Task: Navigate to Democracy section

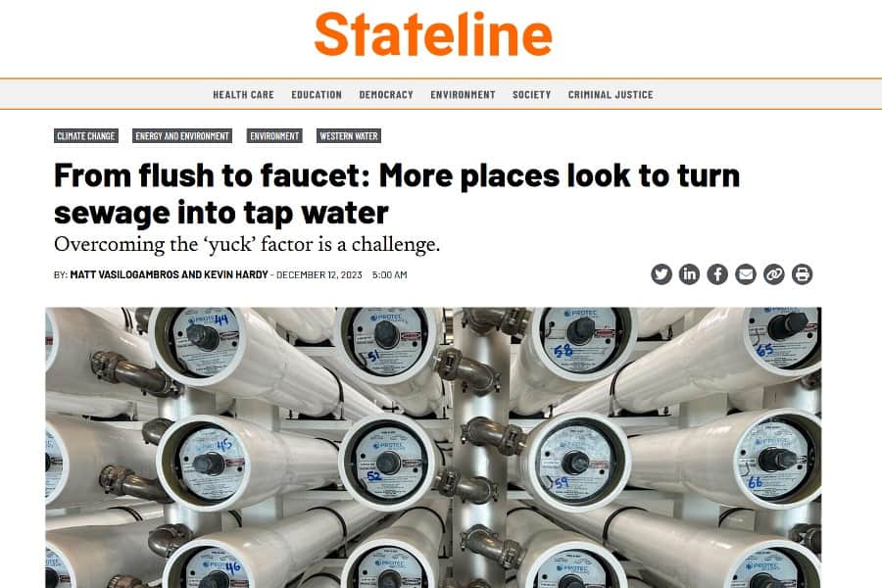Action: click(x=386, y=94)
